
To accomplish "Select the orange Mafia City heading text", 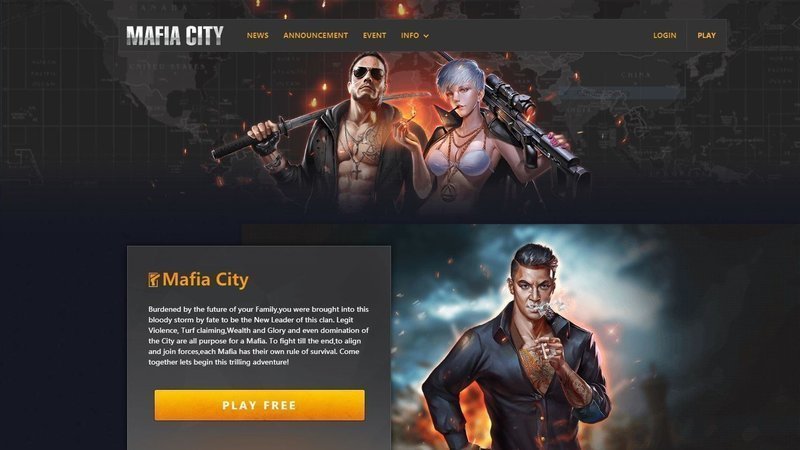I will [205, 280].
